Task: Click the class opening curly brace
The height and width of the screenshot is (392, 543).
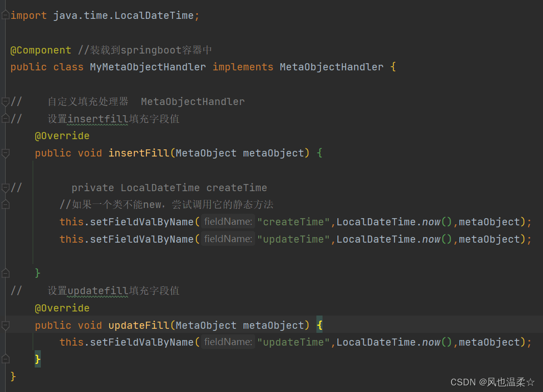Action: coord(393,67)
